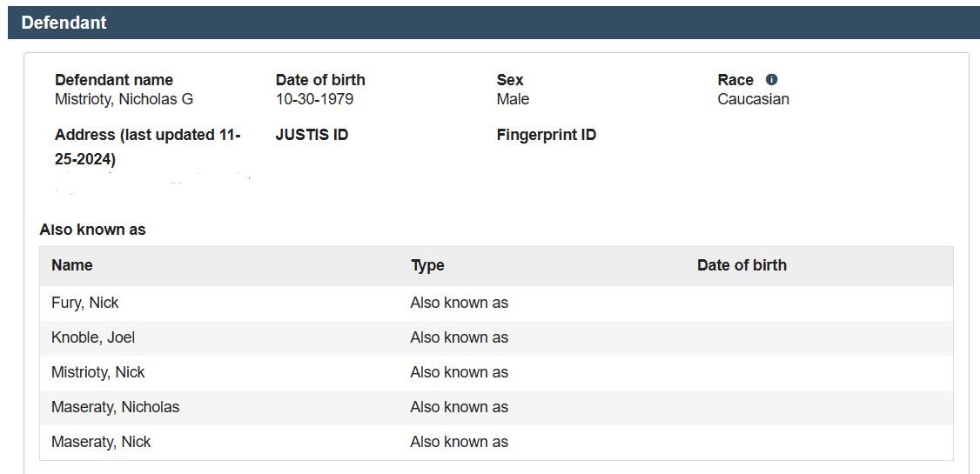The width and height of the screenshot is (980, 474).
Task: Click the Address last updated label
Action: 148,147
